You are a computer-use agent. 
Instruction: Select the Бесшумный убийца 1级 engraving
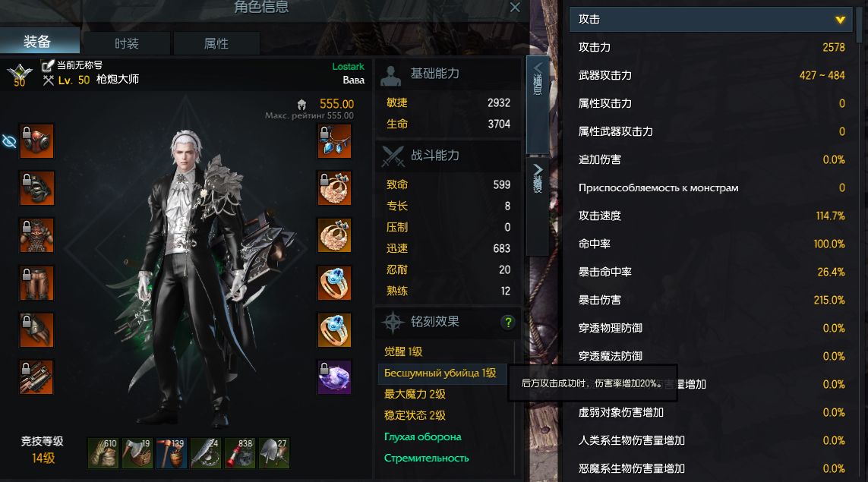click(442, 373)
